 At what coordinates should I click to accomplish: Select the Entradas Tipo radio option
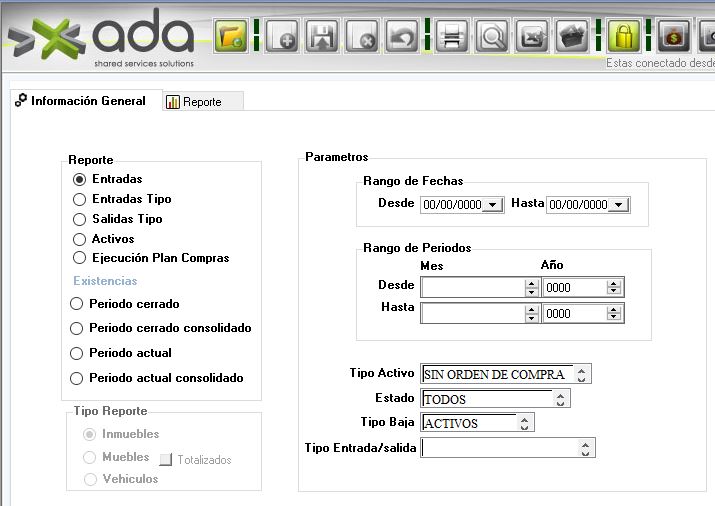80,199
